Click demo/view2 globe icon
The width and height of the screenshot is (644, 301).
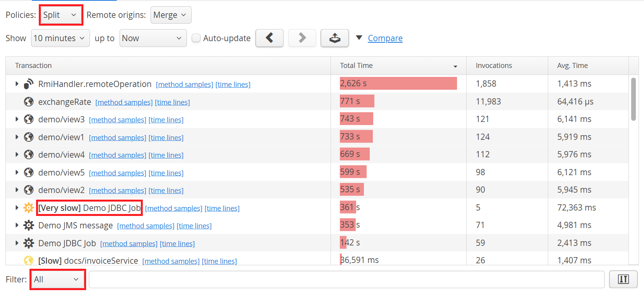coord(29,190)
